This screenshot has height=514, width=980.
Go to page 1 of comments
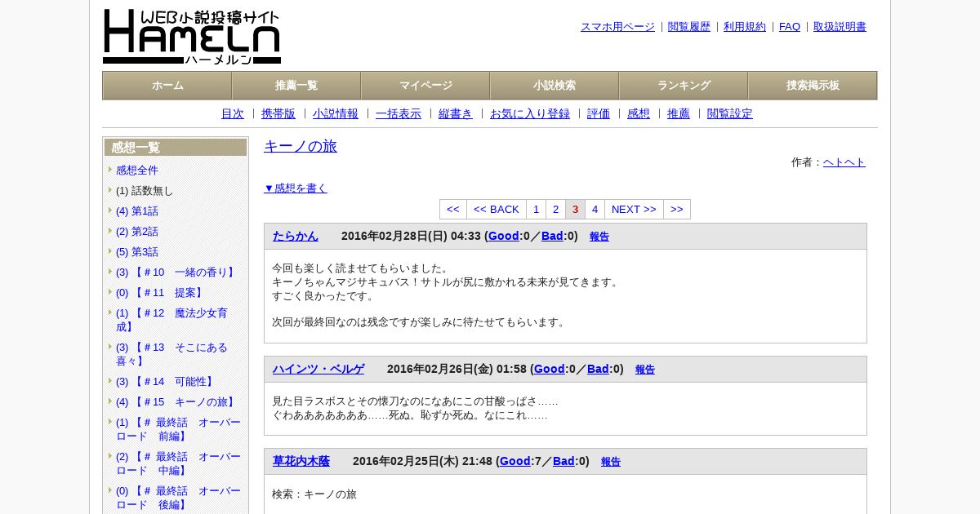[x=537, y=210]
